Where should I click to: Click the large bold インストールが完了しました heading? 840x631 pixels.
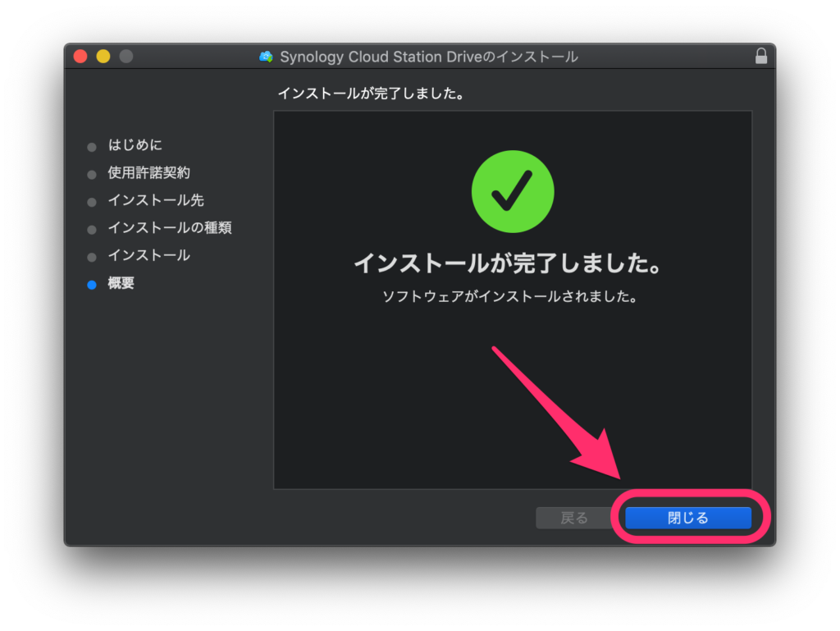(x=508, y=264)
